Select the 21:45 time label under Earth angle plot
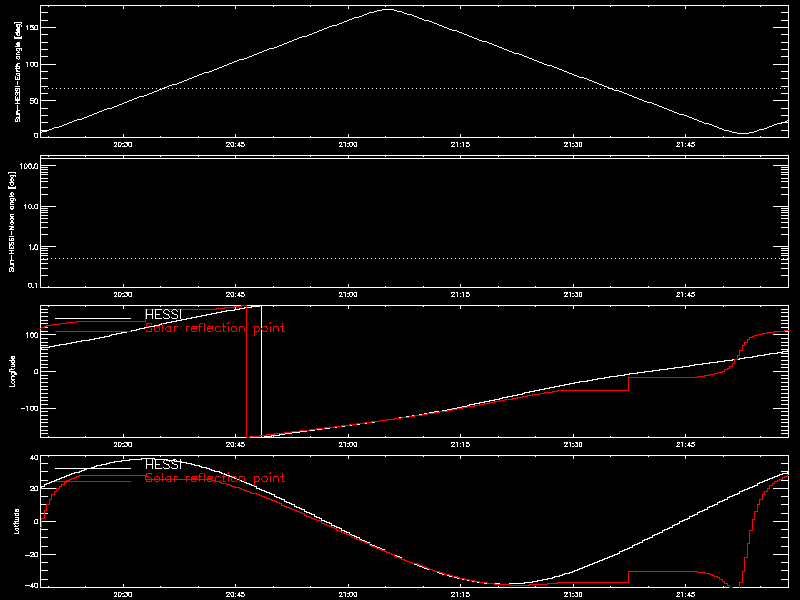This screenshot has width=800, height=600. (x=686, y=145)
